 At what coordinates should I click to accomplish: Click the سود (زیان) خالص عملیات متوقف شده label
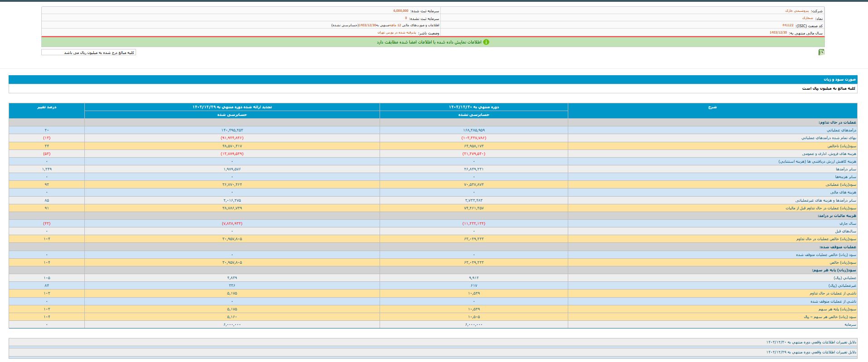[x=826, y=255]
